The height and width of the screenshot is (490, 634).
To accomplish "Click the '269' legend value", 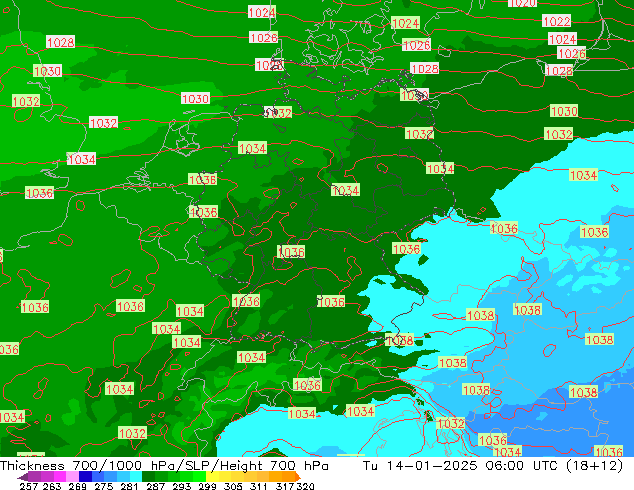I will 77,486.
